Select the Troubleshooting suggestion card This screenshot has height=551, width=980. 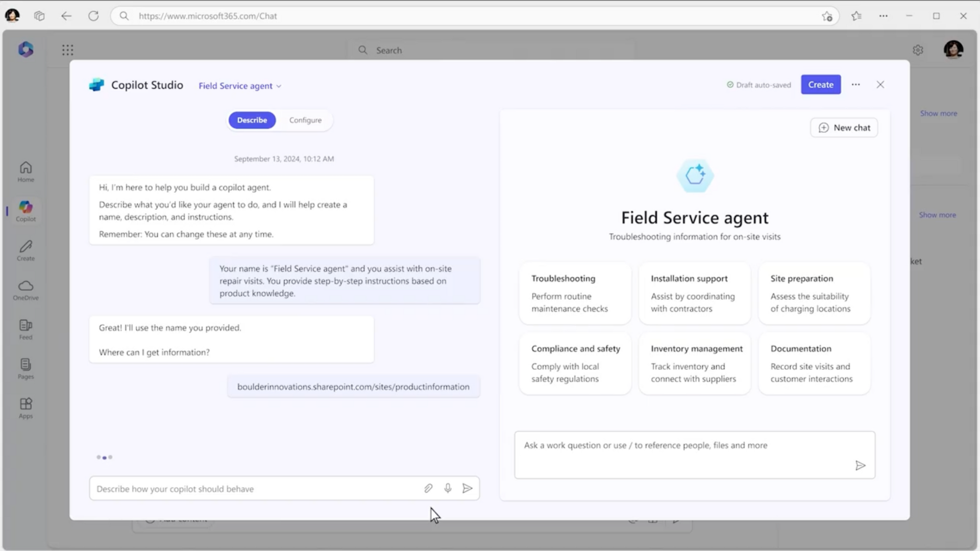[x=575, y=293]
